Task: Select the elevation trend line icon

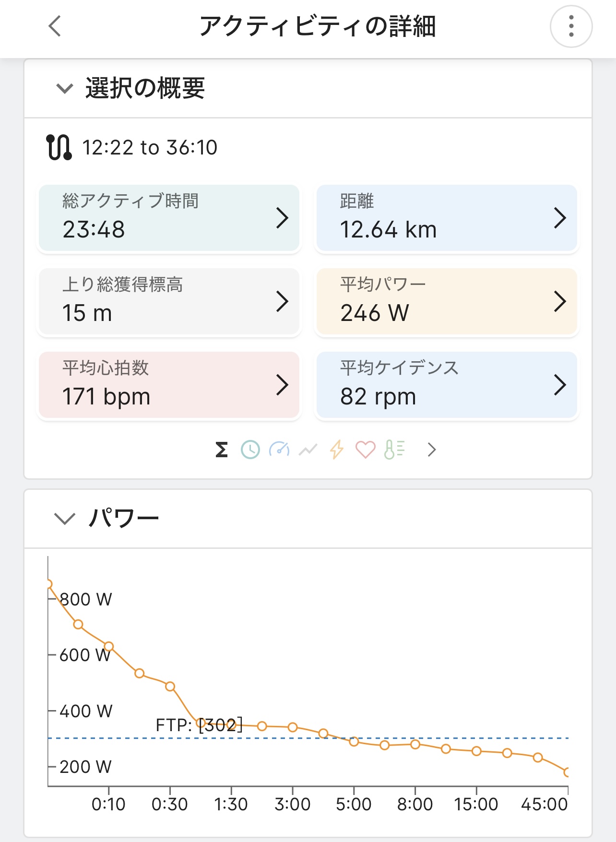Action: (x=308, y=450)
